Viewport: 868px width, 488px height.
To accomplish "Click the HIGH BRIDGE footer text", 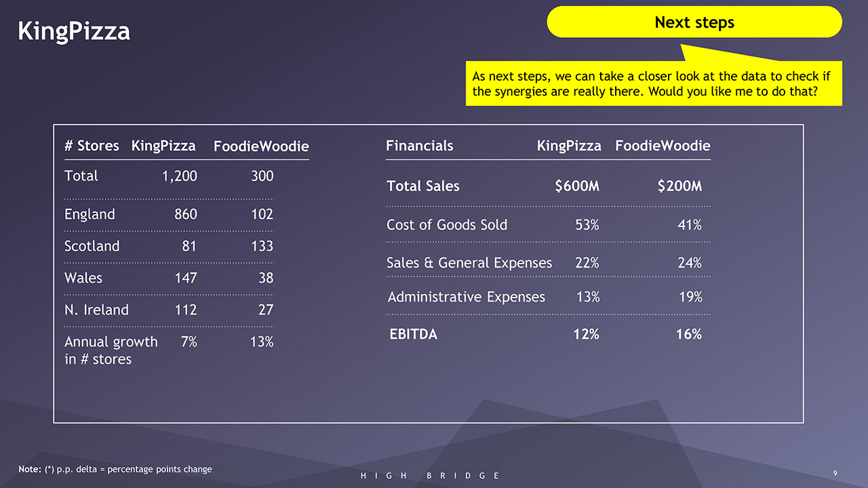I will pyautogui.click(x=430, y=476).
